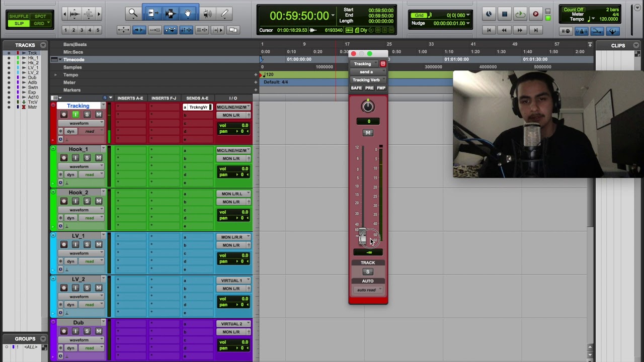Click the loop Play transport button
Screen dimensions: 644x362
pos(520,14)
